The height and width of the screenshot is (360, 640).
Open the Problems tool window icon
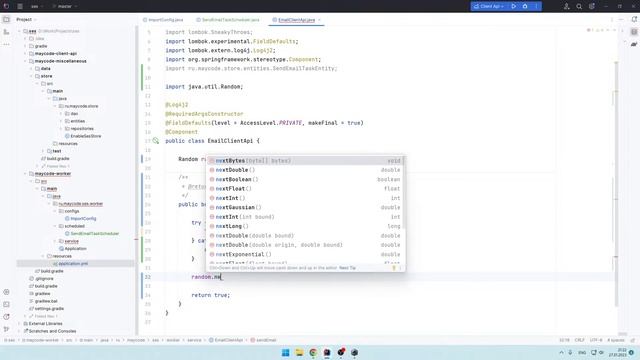(x=6, y=317)
